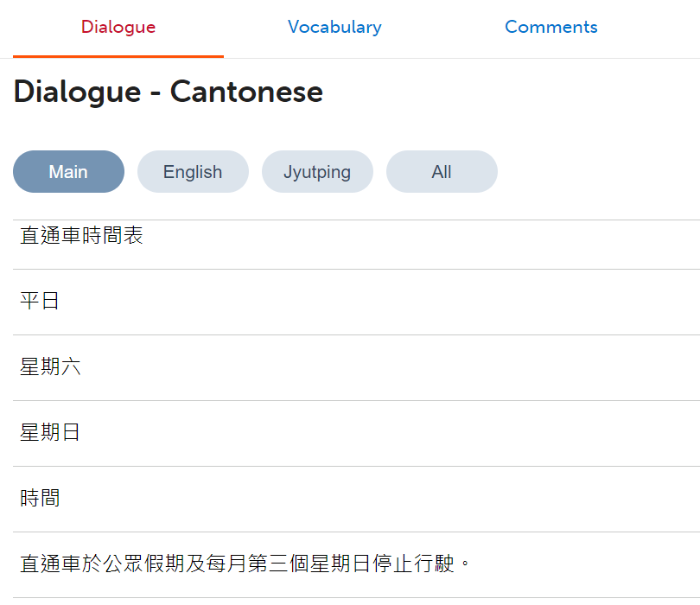Viewport: 700px width, 605px height.
Task: Enable the English translation pill
Action: 193,172
